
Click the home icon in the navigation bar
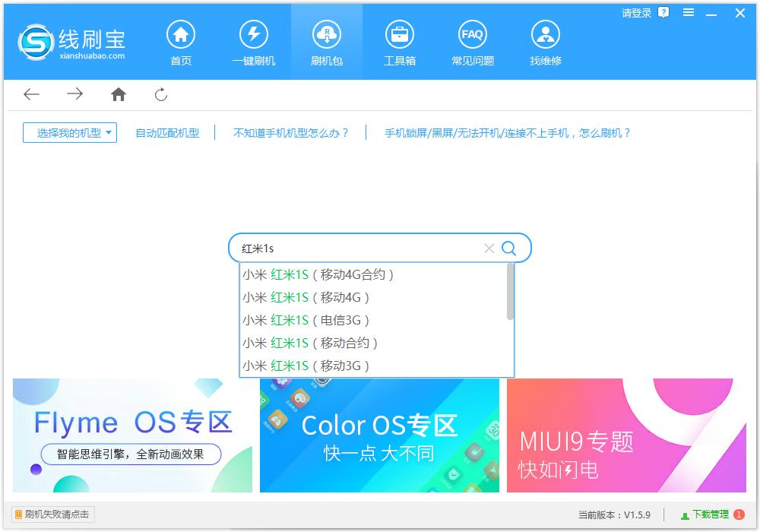click(x=118, y=94)
